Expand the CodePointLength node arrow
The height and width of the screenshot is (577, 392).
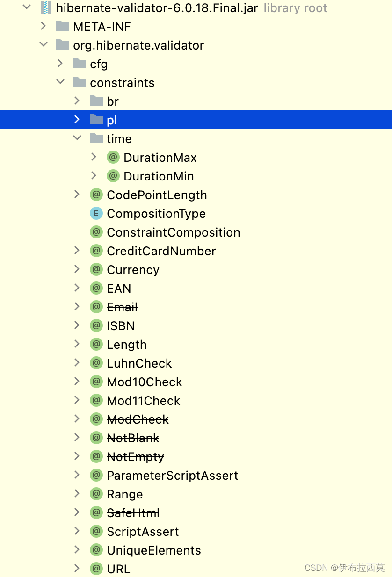[x=77, y=194]
